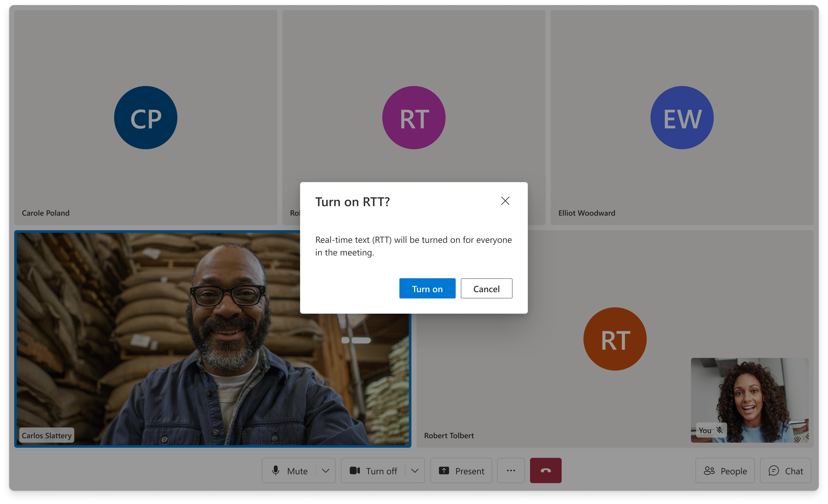Screen dimensions: 828x504
Task: Click the Present upload icon
Action: (x=444, y=471)
